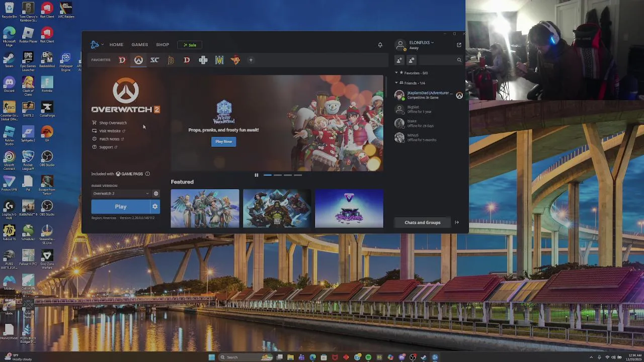
Task: Click Play Now on Winter Wonderland banner
Action: [223, 142]
